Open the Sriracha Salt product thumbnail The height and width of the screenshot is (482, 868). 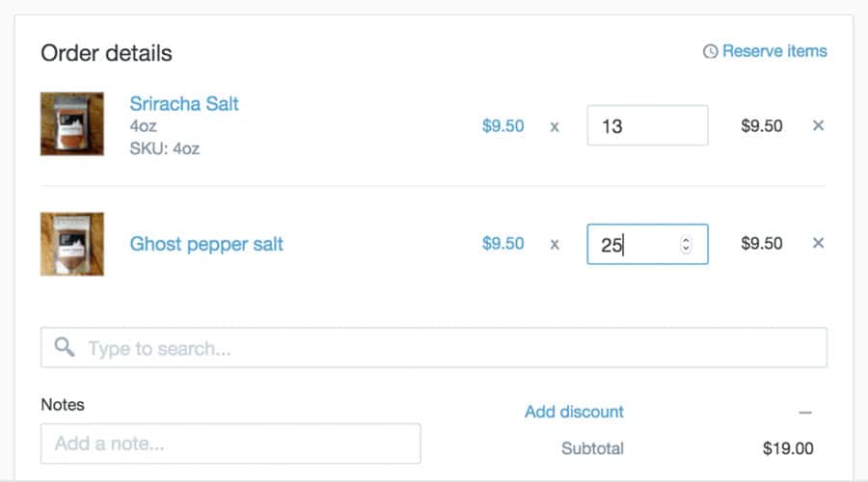(x=72, y=124)
